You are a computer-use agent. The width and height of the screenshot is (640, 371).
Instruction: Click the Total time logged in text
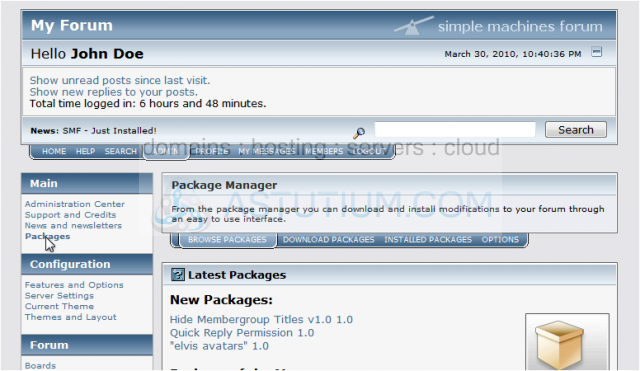148,104
